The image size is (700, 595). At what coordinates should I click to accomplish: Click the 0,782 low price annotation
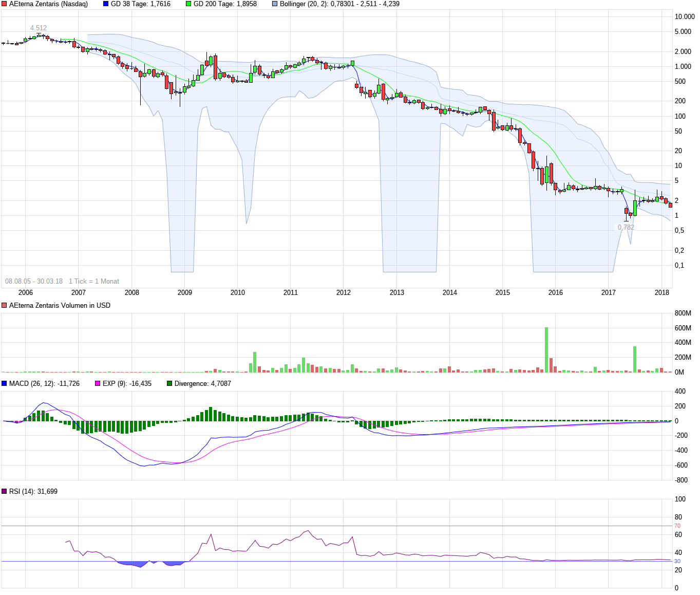click(626, 227)
